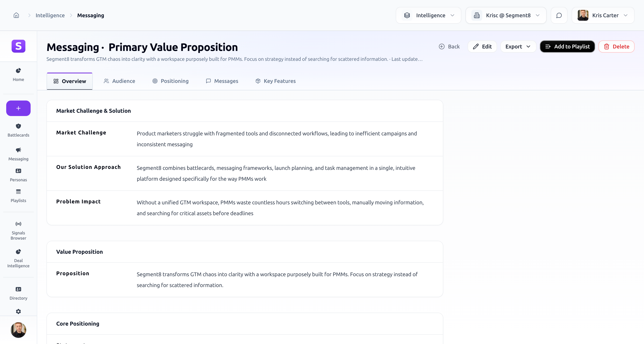Viewport: 644px width, 344px height.
Task: Open Deal Intelligence from the sidebar
Action: point(18,258)
